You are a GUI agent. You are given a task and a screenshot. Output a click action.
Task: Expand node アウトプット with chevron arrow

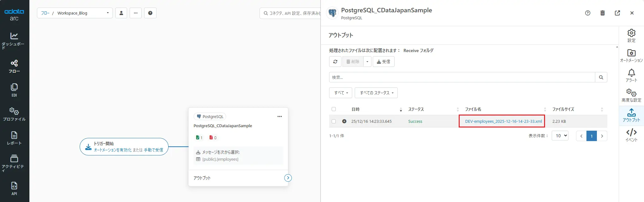tap(288, 178)
